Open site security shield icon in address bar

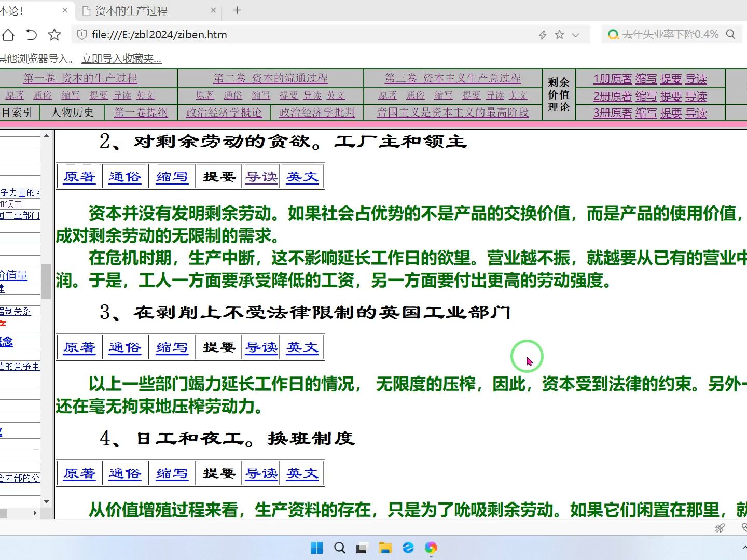pos(81,35)
